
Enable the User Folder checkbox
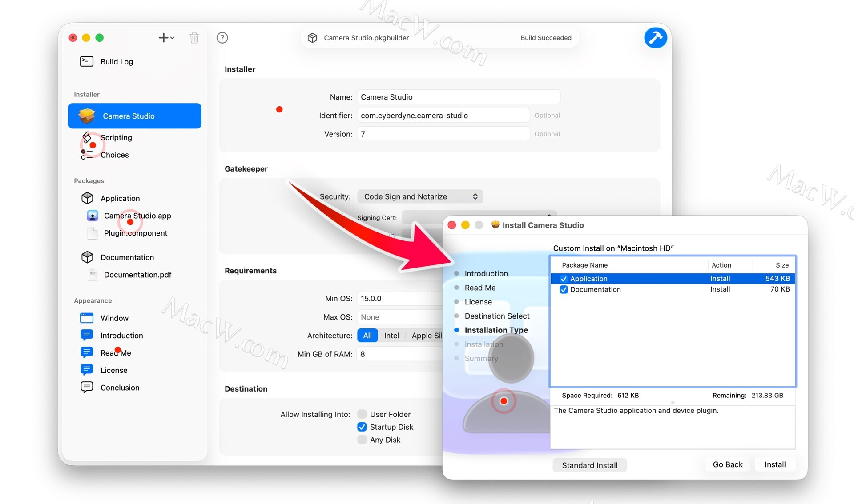pyautogui.click(x=362, y=414)
